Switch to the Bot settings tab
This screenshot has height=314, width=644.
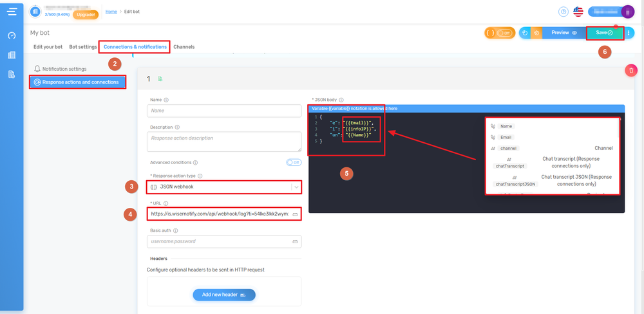83,47
